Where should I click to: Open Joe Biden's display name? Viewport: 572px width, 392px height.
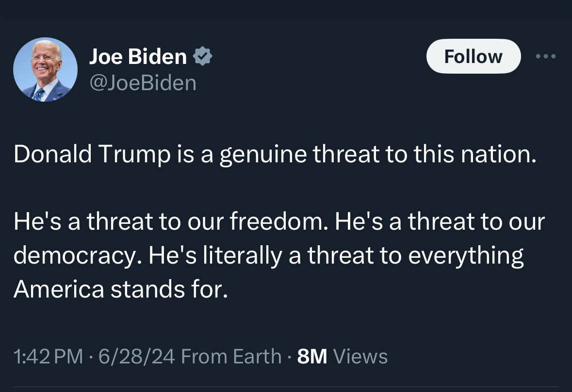137,56
